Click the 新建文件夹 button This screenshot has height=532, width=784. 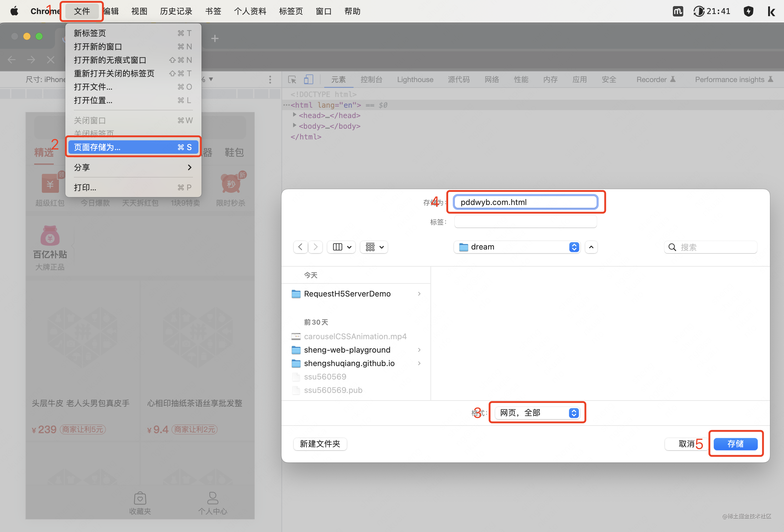coord(320,444)
